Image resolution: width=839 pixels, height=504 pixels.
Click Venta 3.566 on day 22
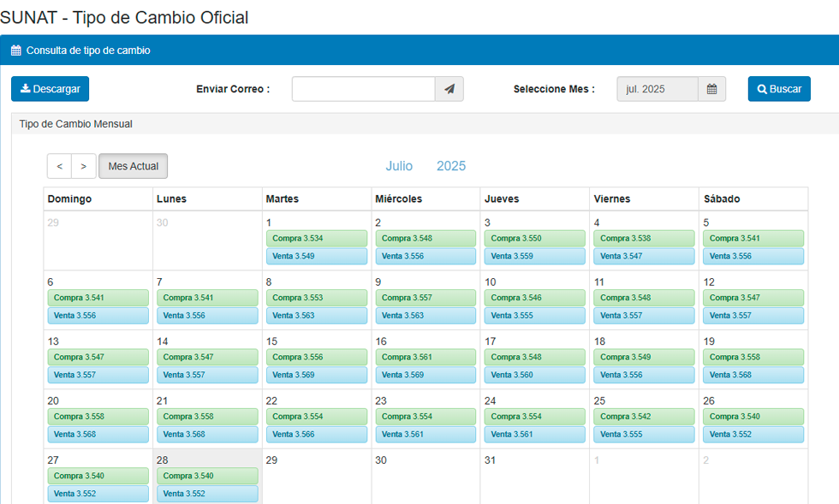click(x=317, y=434)
